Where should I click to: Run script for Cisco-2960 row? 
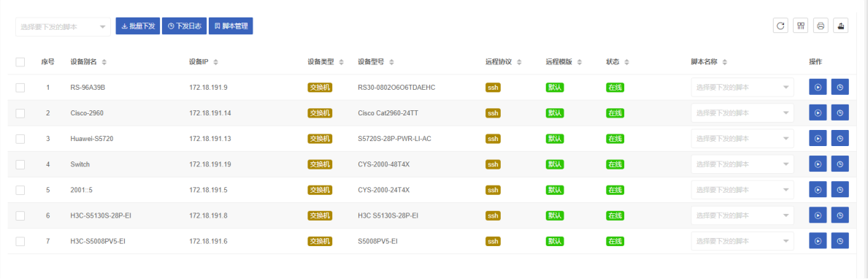818,113
